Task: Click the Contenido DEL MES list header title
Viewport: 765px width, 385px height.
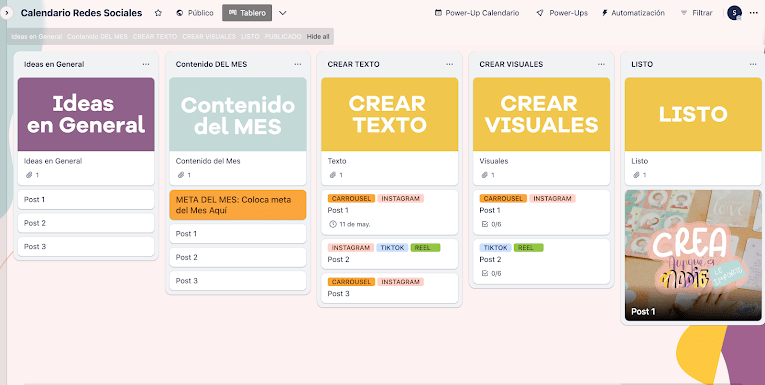Action: [x=211, y=64]
